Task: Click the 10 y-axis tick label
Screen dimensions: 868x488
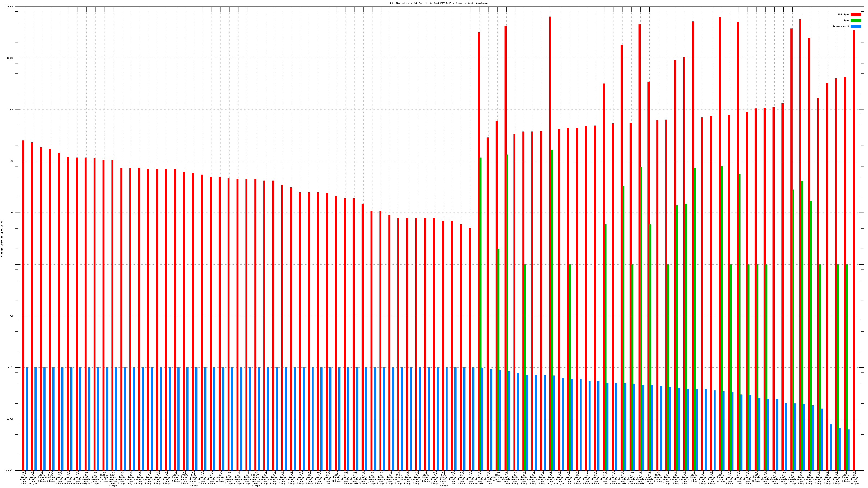Action: coord(12,213)
